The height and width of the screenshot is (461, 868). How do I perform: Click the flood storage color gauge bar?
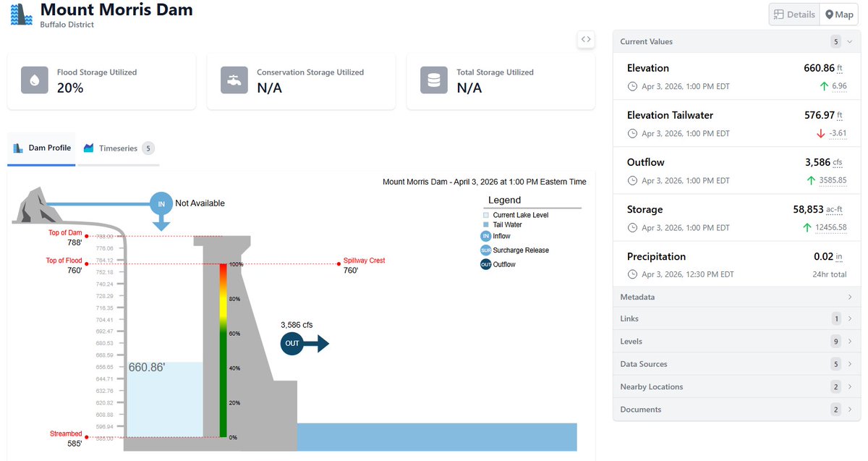tap(224, 351)
